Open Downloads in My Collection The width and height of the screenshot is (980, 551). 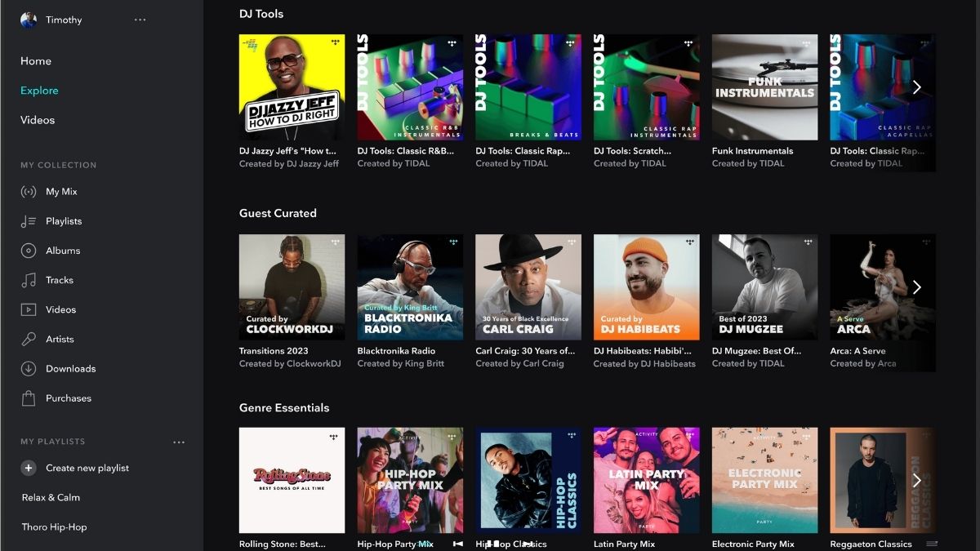70,369
